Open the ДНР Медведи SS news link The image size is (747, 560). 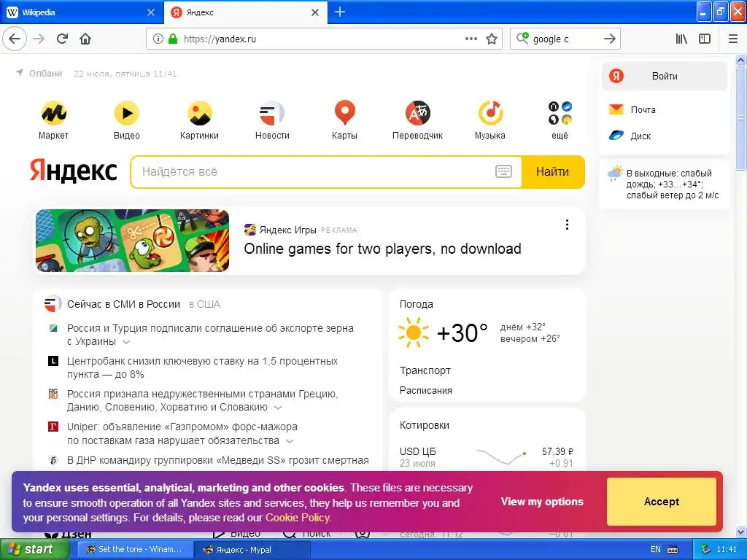(217, 460)
